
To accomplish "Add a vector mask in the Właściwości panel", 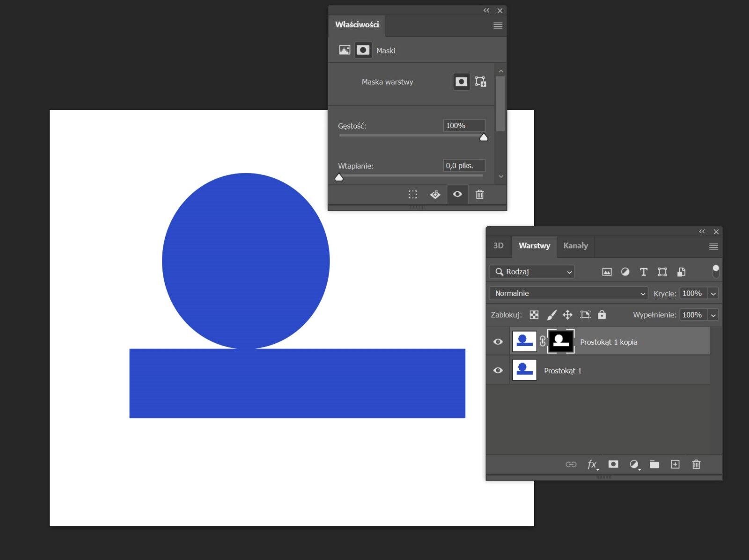I will pyautogui.click(x=481, y=81).
